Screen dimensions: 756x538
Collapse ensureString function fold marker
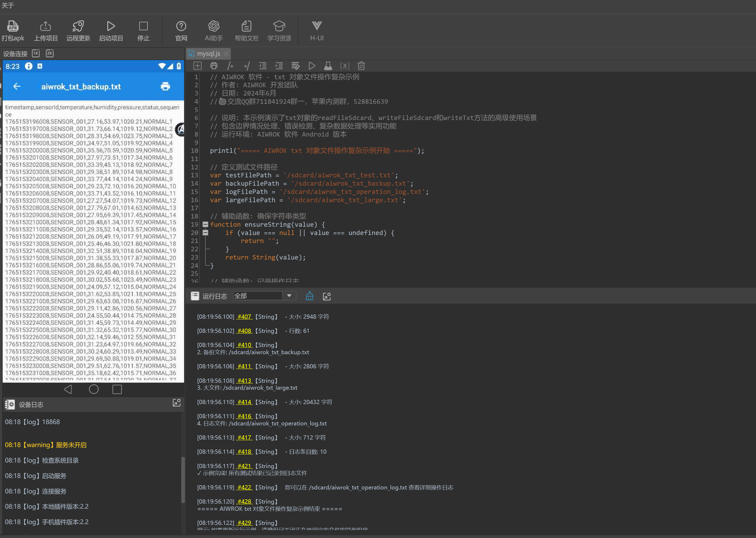coord(205,224)
